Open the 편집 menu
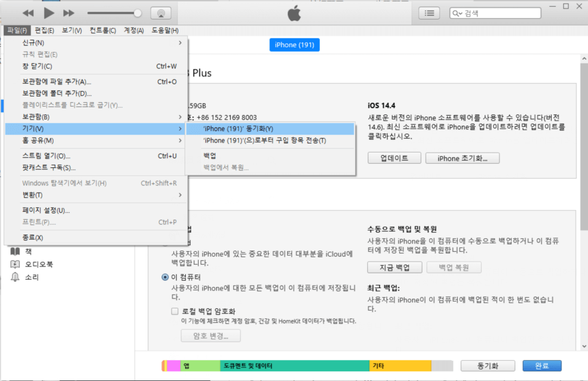 pyautogui.click(x=44, y=30)
